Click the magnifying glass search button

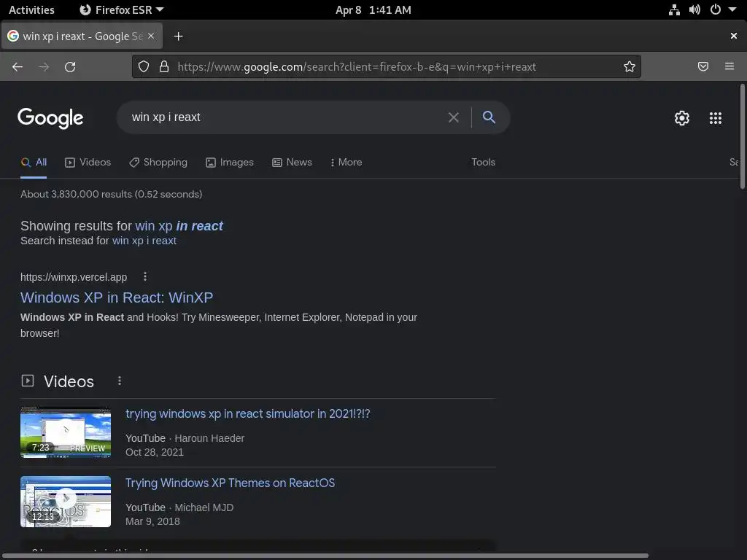point(489,117)
